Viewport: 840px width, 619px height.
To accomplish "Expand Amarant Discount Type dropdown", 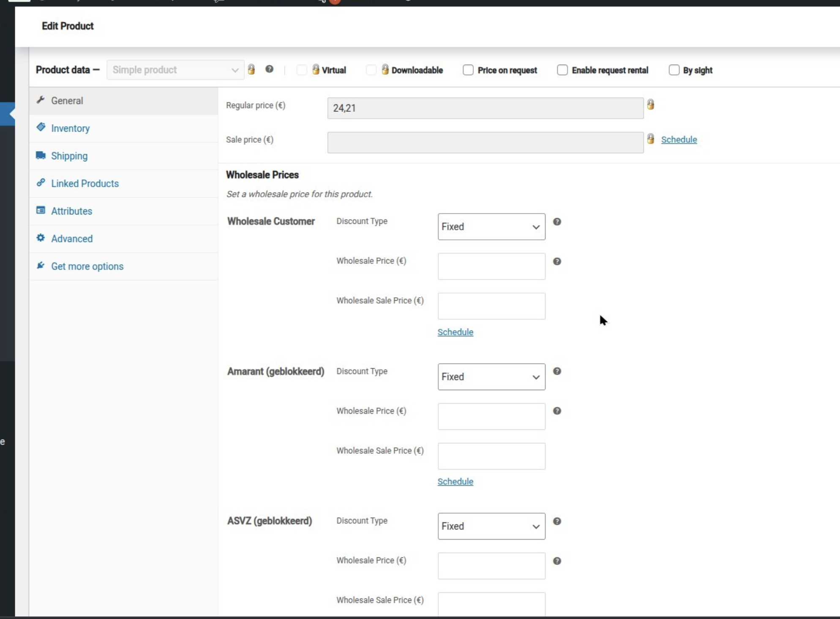I will click(x=491, y=377).
